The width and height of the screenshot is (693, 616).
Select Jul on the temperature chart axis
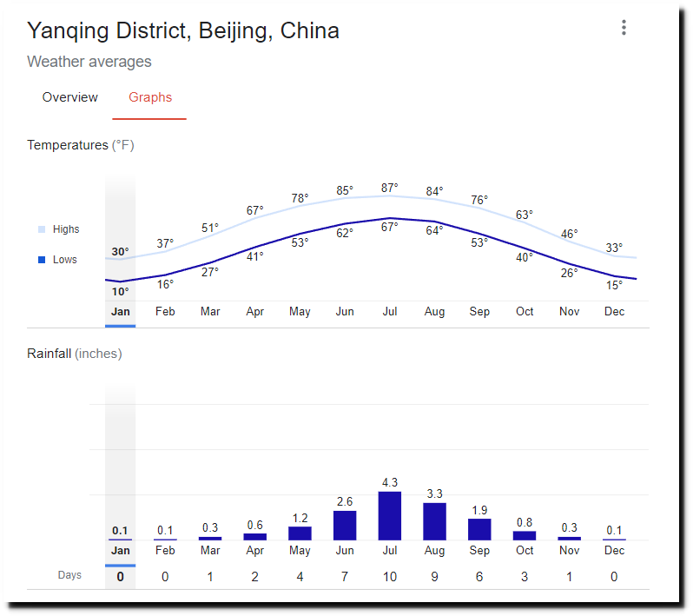tap(390, 311)
